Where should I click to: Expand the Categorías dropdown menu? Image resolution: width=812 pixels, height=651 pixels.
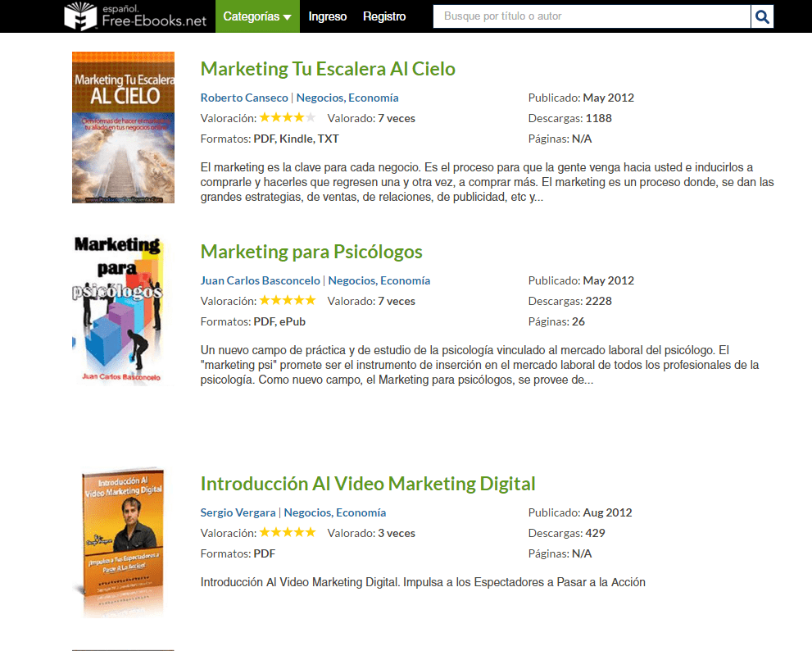[257, 16]
